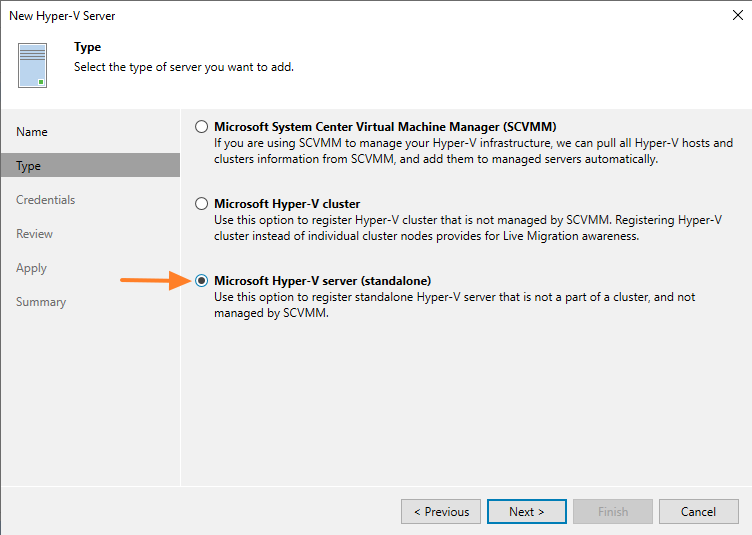Cancel the server wizard
752x535 pixels.
(698, 512)
